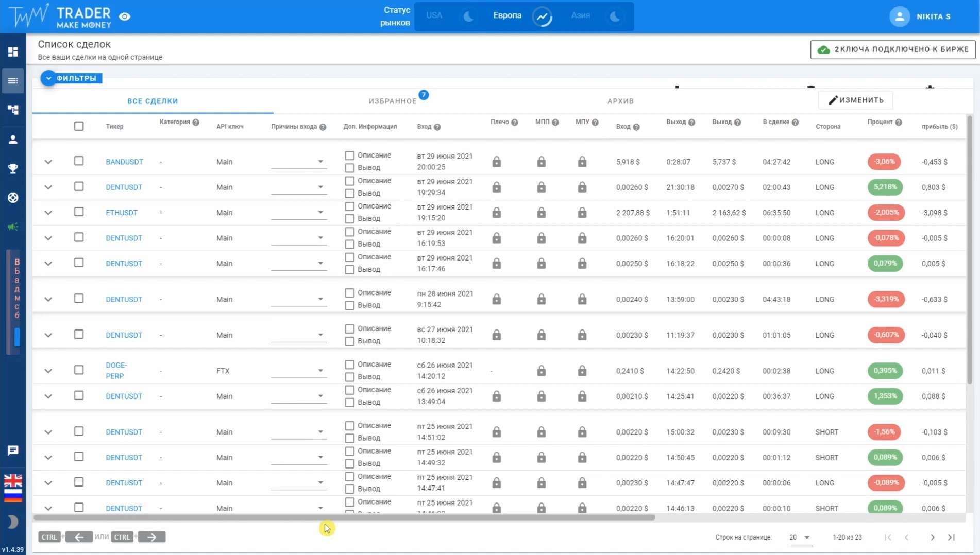Expand the DOGE-PERP row details chevron

click(x=48, y=371)
